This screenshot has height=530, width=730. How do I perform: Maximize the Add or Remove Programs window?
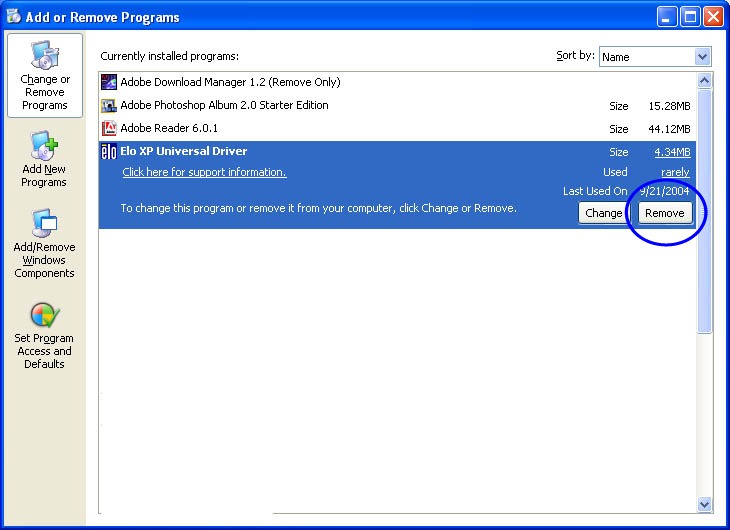click(690, 17)
